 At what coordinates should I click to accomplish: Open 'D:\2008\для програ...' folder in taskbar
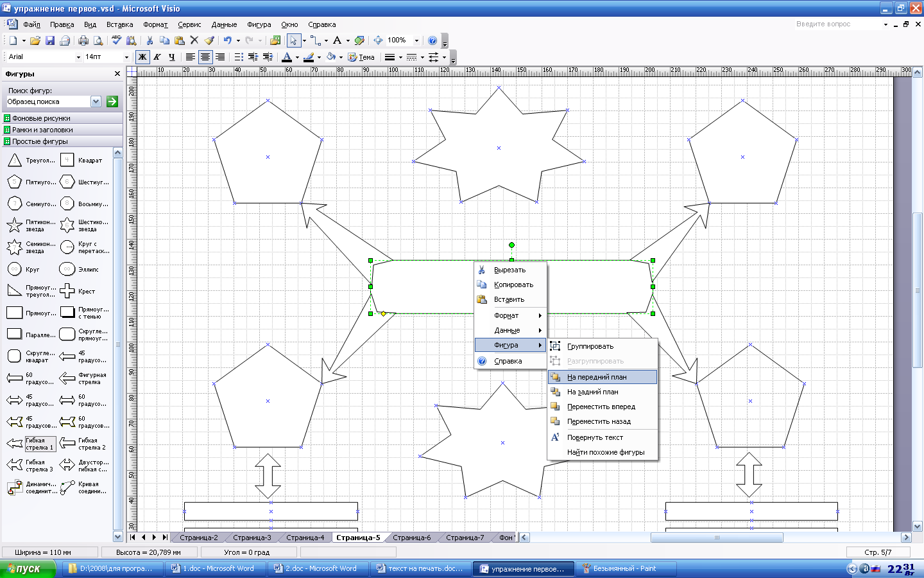pos(112,569)
